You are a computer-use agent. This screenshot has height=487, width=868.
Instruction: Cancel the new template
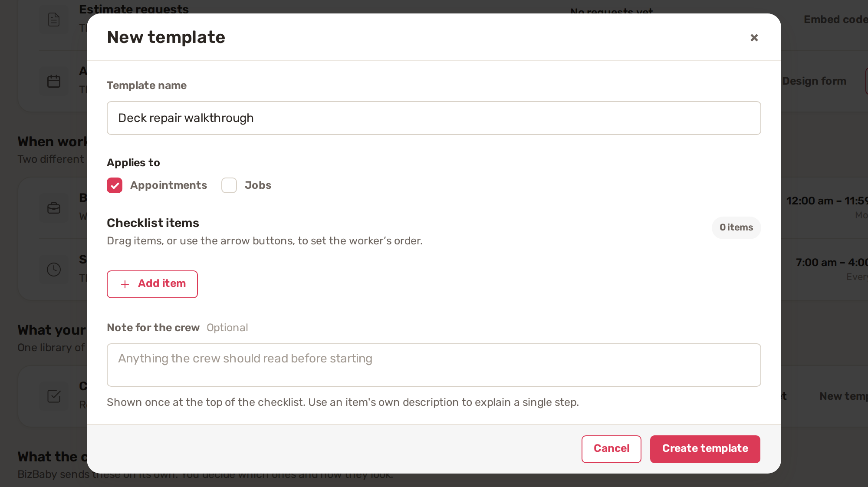pos(611,449)
